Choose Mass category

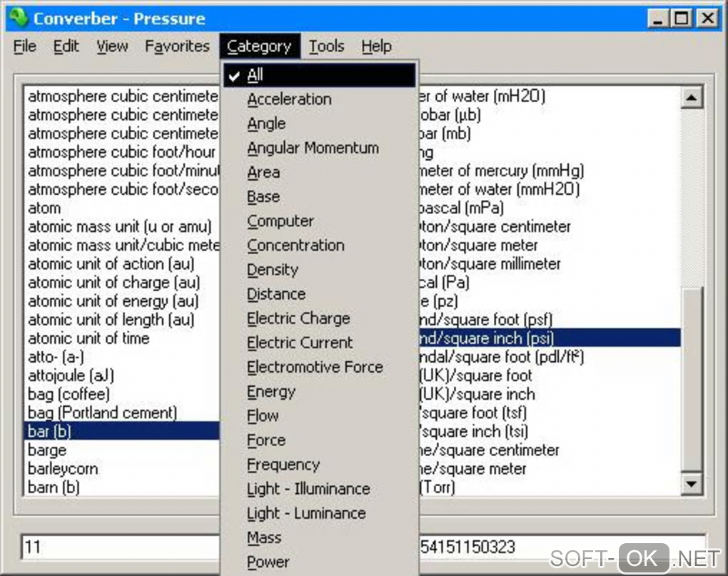[320, 537]
